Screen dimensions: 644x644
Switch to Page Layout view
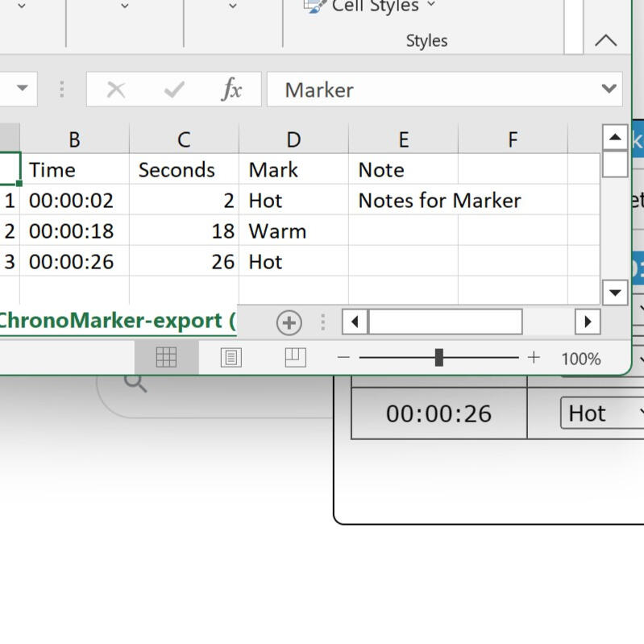click(231, 358)
